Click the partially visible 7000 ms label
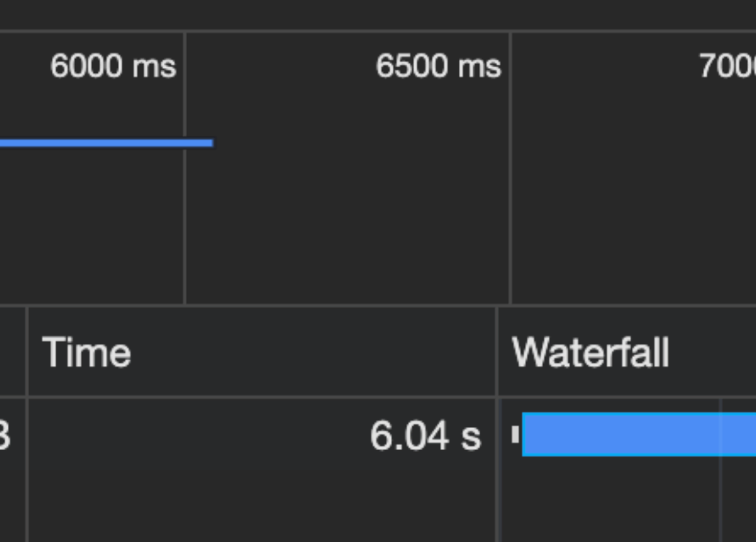Image resolution: width=756 pixels, height=542 pixels. click(x=727, y=66)
